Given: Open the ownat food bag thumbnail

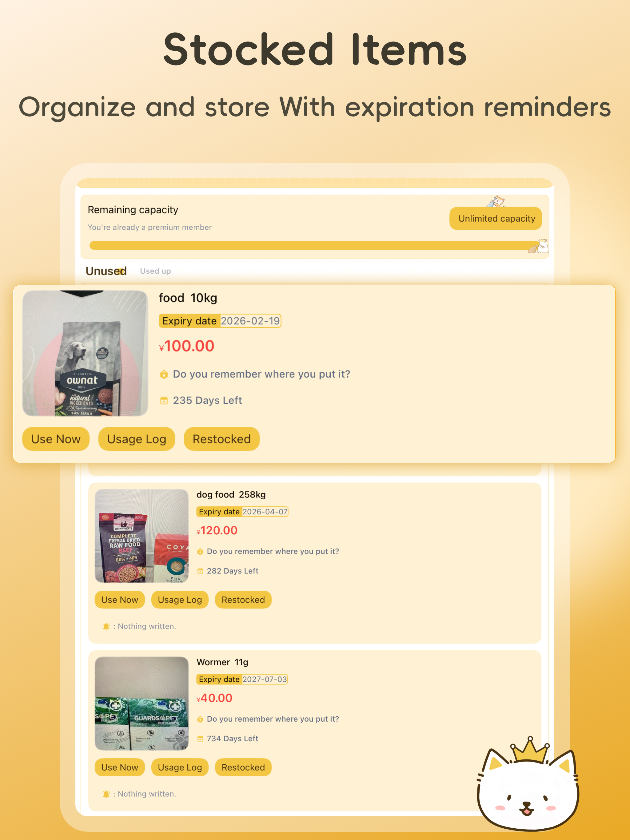Looking at the screenshot, I should pyautogui.click(x=85, y=354).
